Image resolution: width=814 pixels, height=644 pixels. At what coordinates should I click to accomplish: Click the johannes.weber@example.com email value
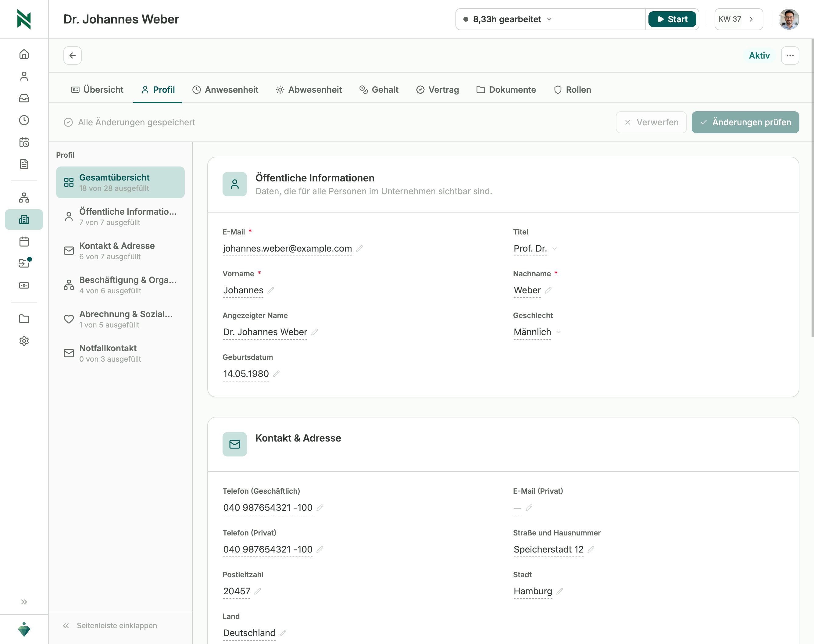tap(287, 249)
